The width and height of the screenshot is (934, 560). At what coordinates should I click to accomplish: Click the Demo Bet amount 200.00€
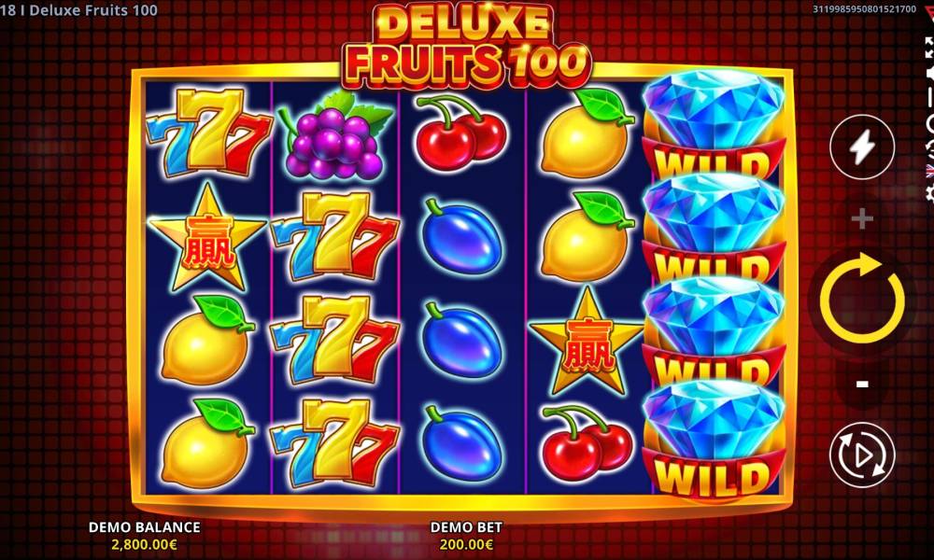click(466, 544)
